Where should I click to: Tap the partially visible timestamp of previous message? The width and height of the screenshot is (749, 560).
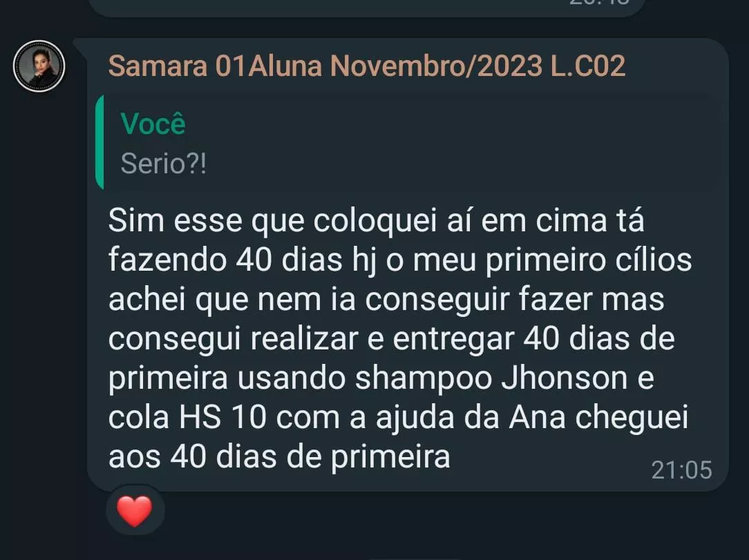click(598, 2)
